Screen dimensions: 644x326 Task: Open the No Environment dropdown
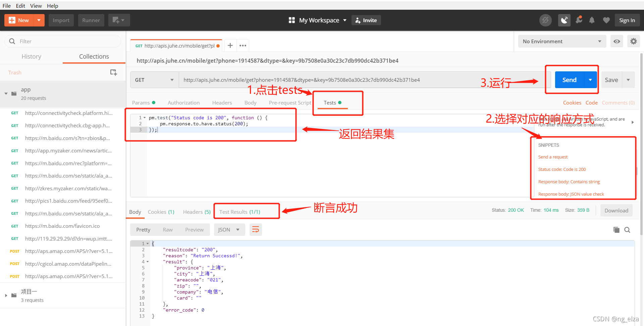(562, 41)
